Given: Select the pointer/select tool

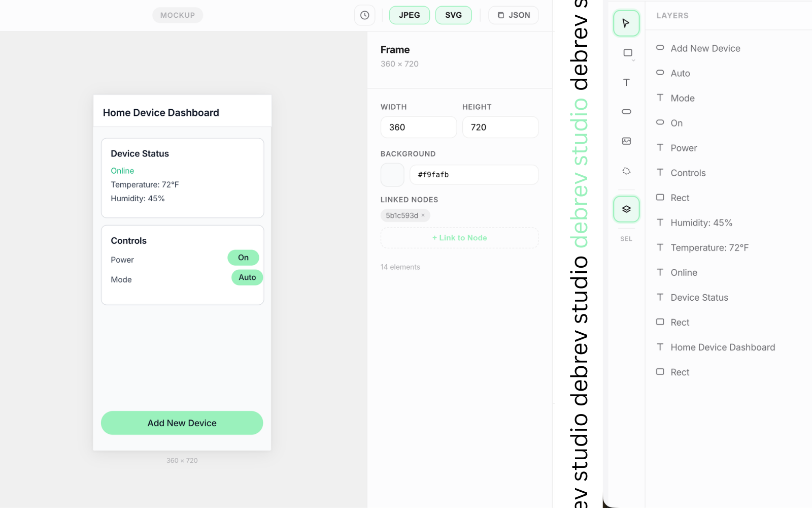Looking at the screenshot, I should tap(626, 23).
